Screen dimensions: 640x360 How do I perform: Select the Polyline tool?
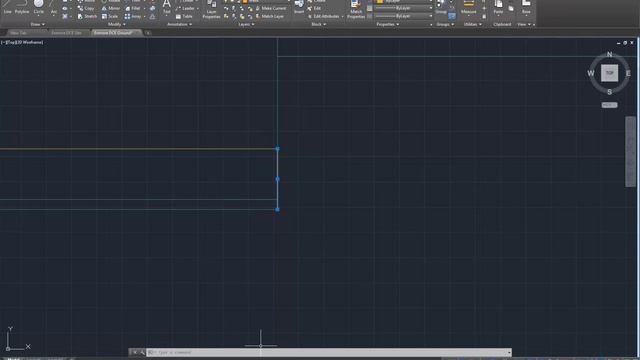coord(22,7)
